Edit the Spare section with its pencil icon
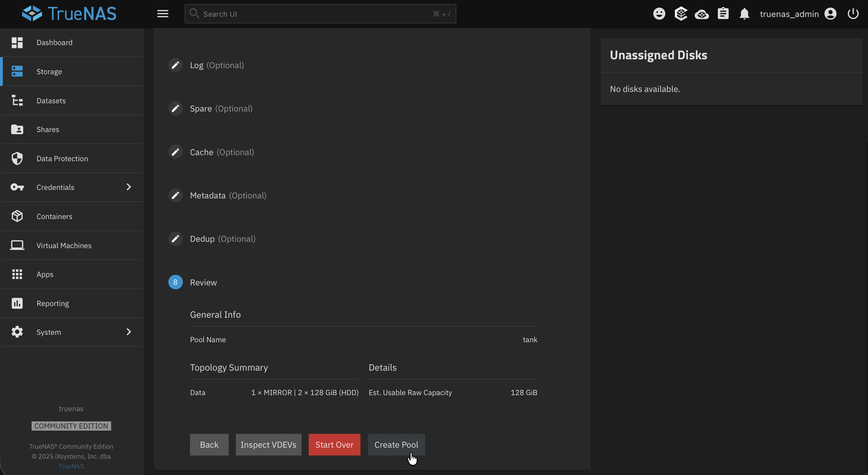This screenshot has height=475, width=868. coord(175,108)
